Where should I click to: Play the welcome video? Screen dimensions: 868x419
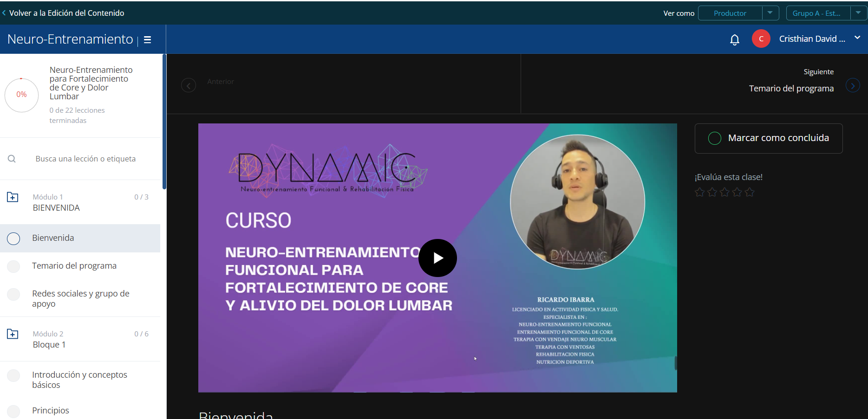[x=437, y=258]
